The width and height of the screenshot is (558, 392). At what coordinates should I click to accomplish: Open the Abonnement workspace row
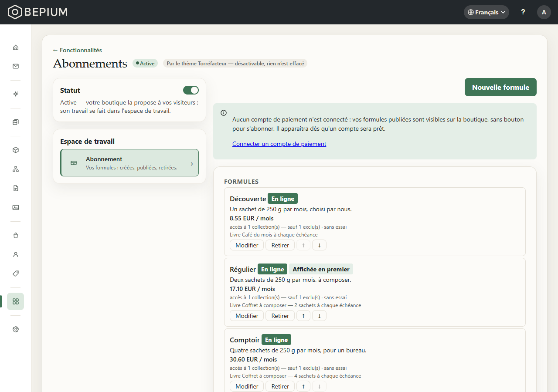click(x=129, y=163)
